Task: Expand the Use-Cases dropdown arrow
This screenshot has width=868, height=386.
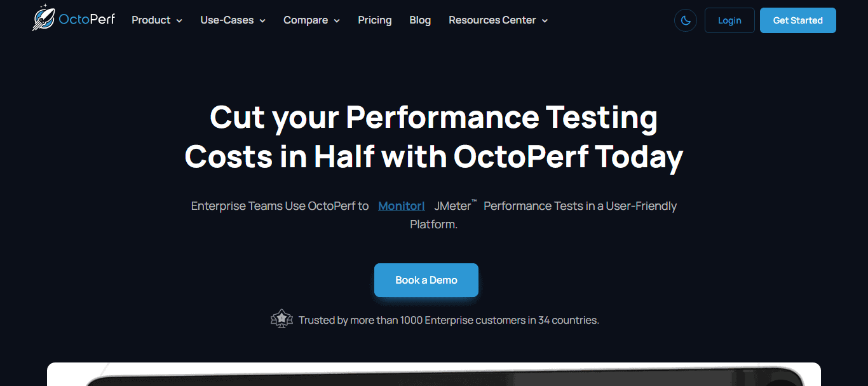Action: (262, 21)
